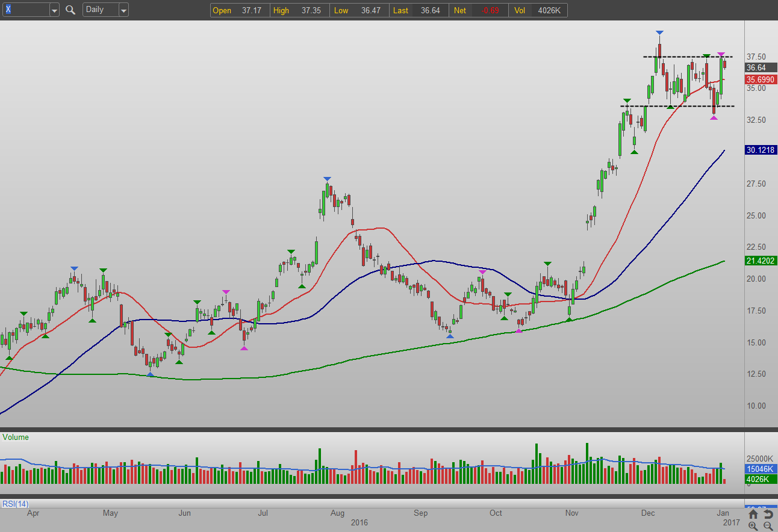Viewport: 778px width, 532px height.
Task: Click the Dec date axis label
Action: (x=648, y=513)
